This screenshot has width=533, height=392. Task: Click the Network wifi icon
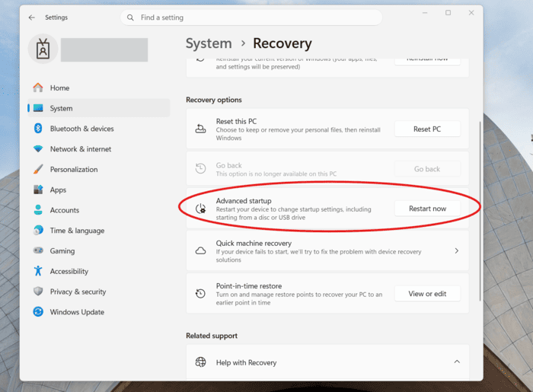click(x=38, y=148)
